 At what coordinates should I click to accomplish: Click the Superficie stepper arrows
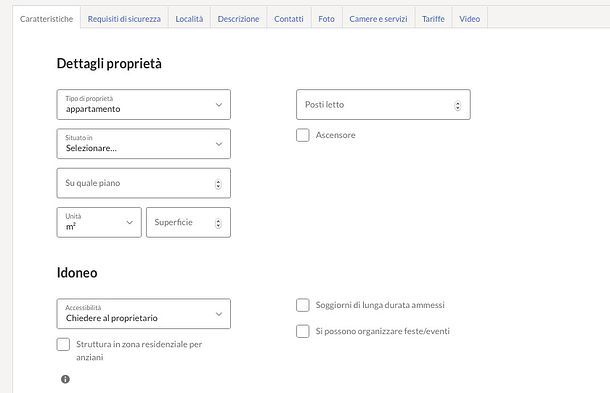(x=218, y=223)
